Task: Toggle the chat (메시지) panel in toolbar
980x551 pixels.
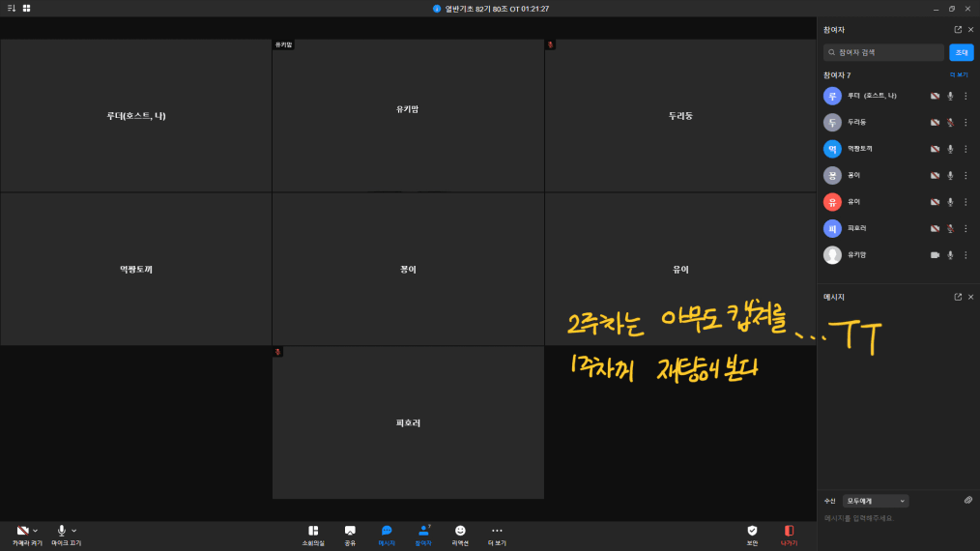Action: [387, 531]
